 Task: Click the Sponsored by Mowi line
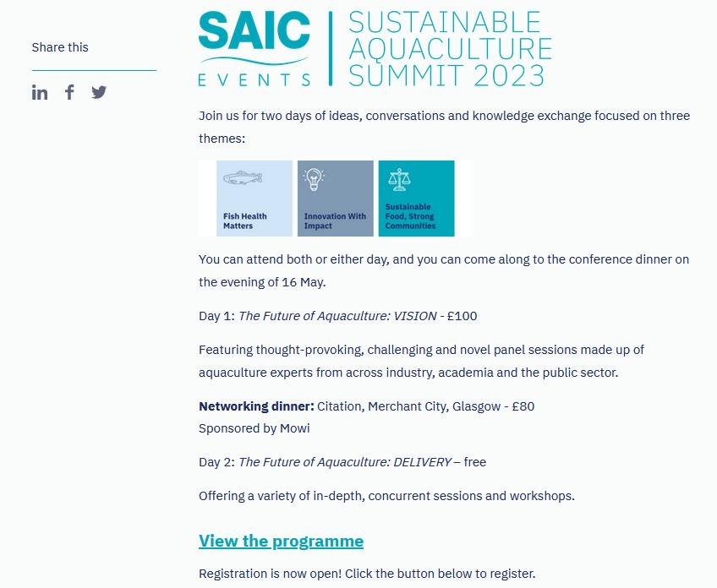254,428
